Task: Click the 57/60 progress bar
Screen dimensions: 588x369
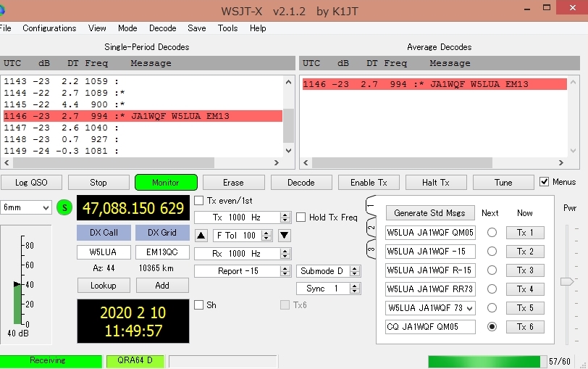Action: coord(487,362)
